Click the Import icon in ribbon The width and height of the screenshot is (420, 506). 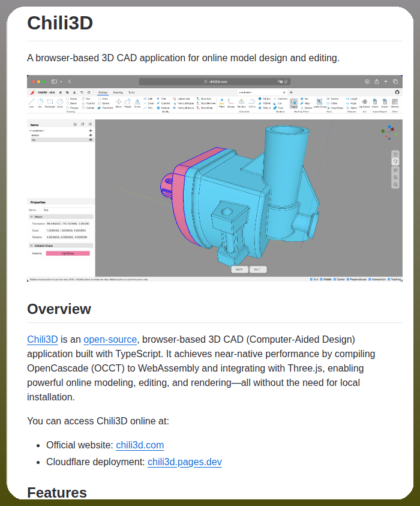pos(375,103)
